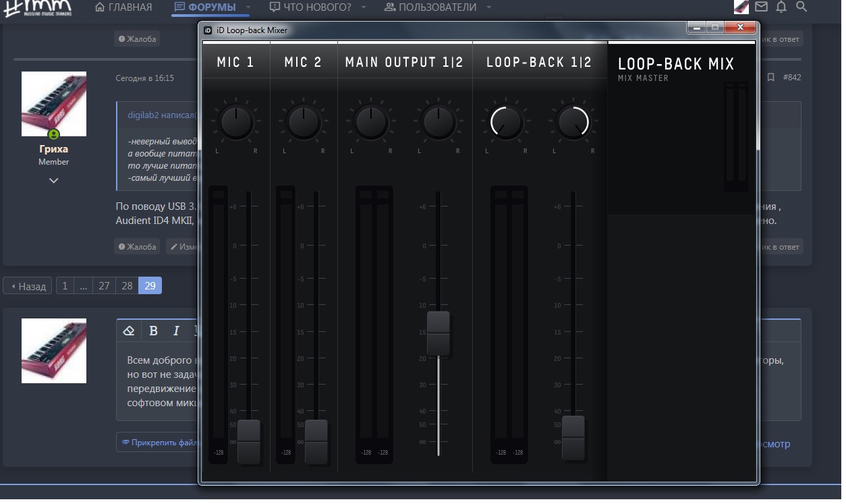
Task: Click the MIC 2 volume fader handle
Action: click(x=316, y=441)
